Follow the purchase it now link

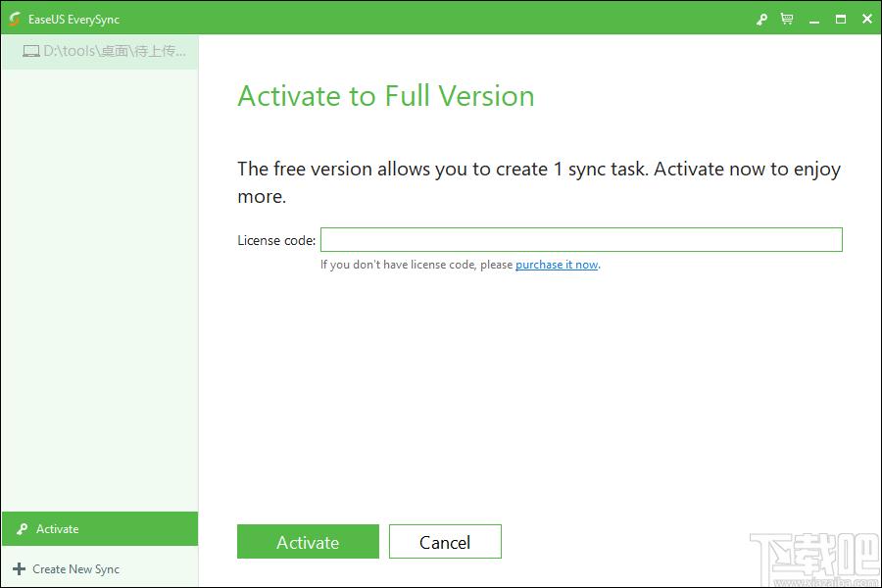557,265
